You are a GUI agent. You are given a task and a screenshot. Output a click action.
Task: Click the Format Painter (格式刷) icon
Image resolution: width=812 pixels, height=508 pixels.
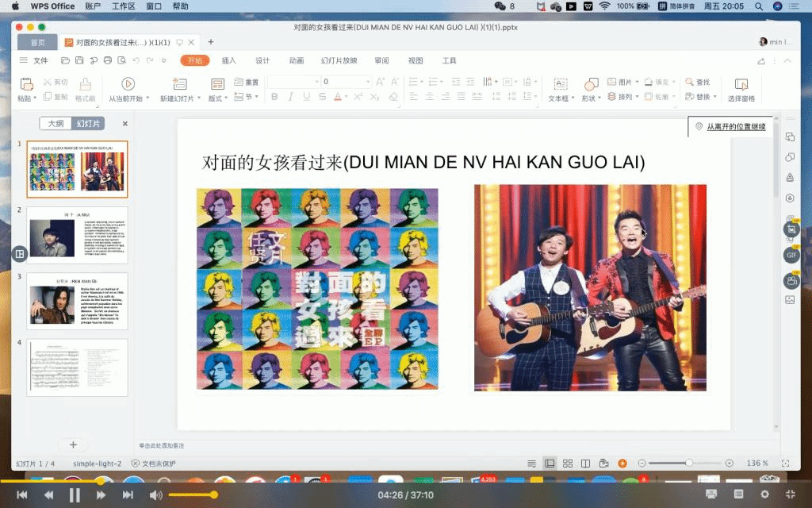[86, 83]
